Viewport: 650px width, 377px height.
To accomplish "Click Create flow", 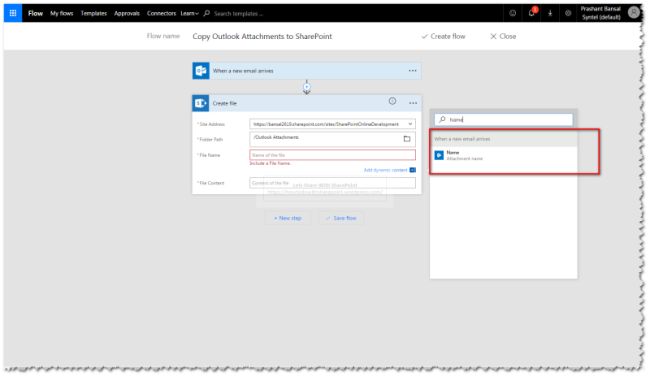I will (x=443, y=36).
